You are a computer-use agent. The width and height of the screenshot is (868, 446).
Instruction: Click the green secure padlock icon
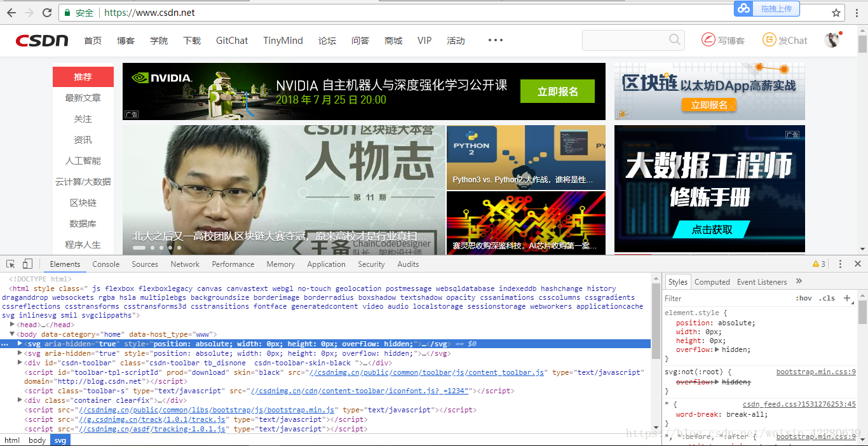click(67, 13)
